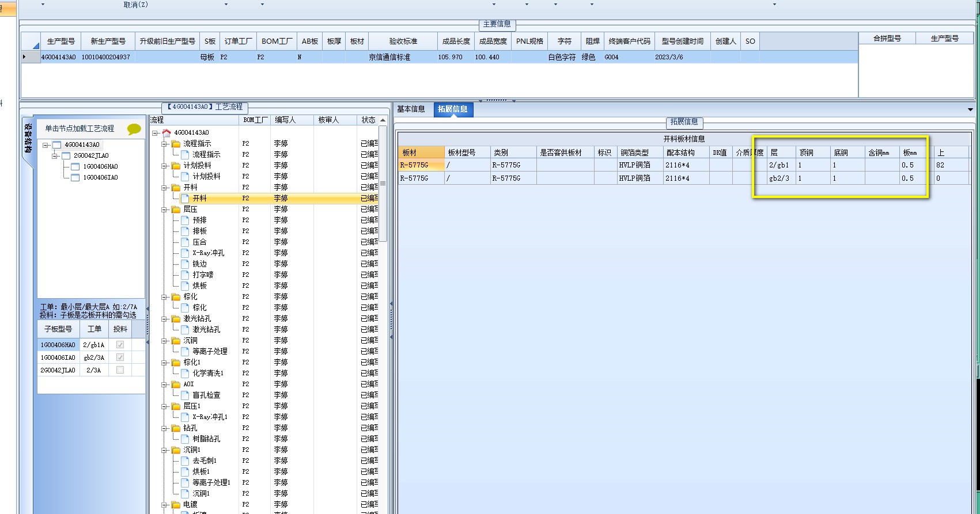Collapse the 计划投料 folder node
980x514 pixels.
(165, 166)
